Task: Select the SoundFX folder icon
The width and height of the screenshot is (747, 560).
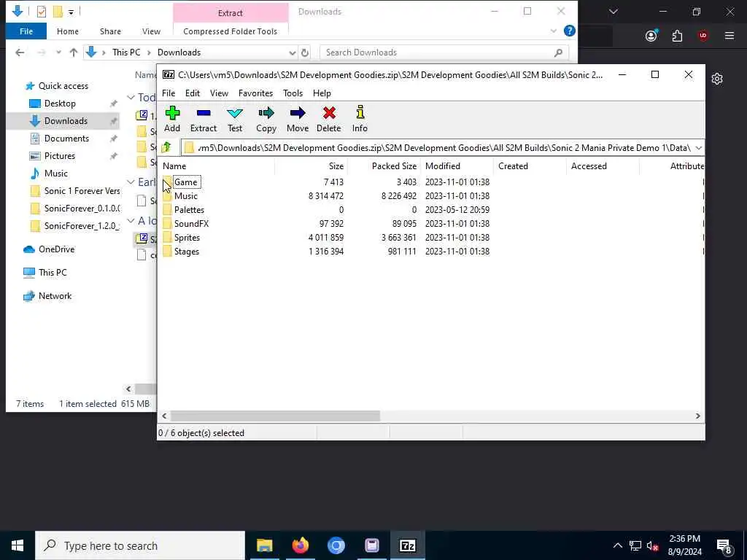Action: coord(167,223)
